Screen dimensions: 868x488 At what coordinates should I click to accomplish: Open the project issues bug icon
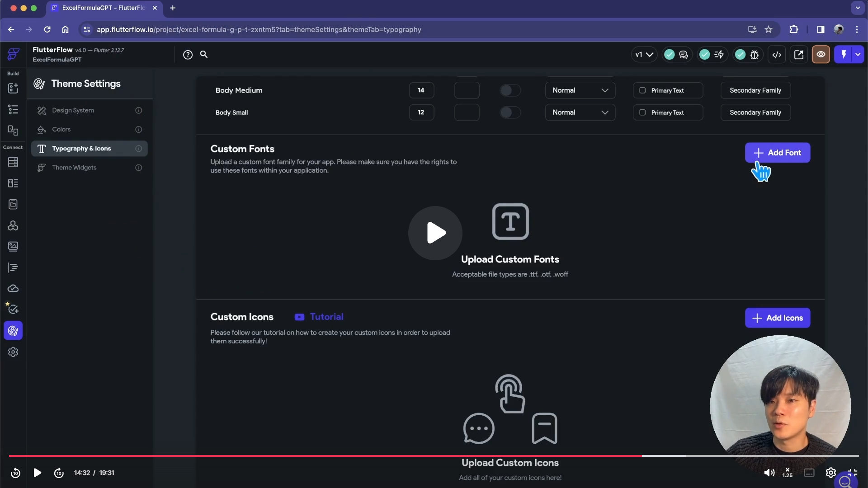tap(754, 55)
